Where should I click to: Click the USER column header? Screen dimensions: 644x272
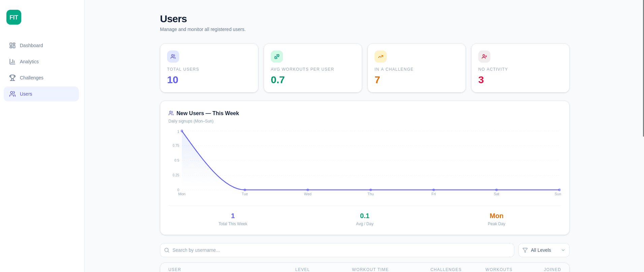coord(175,270)
